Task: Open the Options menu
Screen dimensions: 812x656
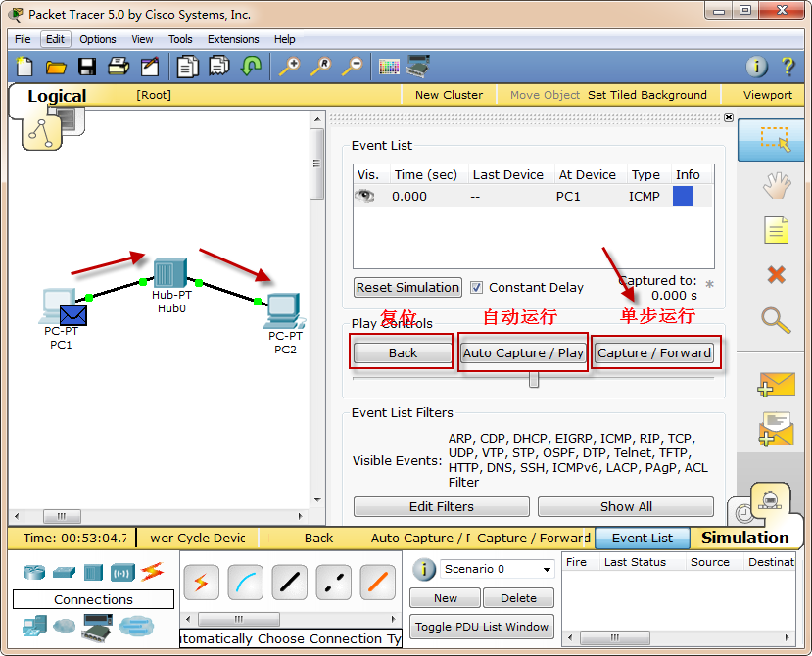Action: 98,39
